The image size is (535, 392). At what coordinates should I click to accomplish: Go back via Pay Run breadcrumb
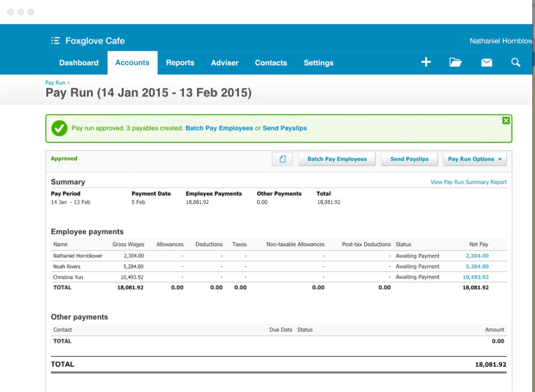[x=55, y=83]
